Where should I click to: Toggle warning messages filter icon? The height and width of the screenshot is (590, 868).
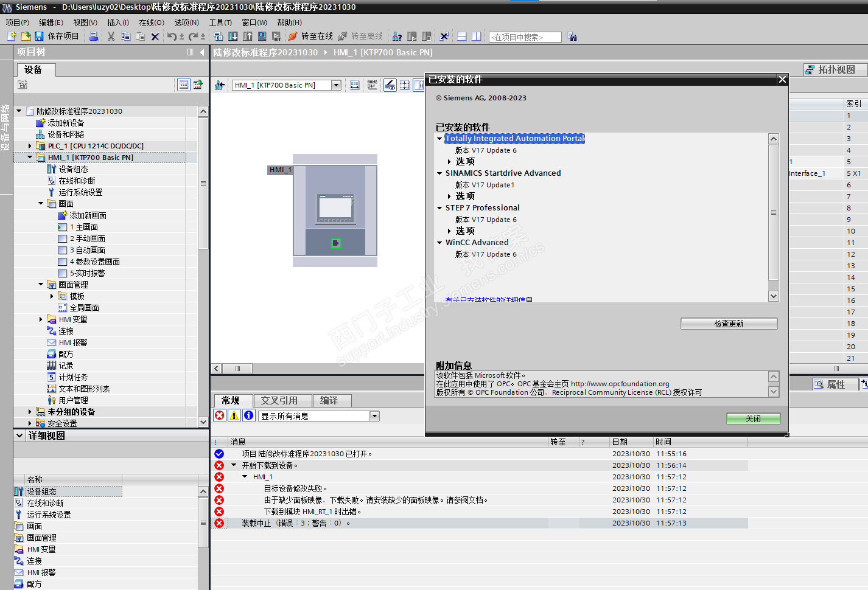[x=234, y=415]
